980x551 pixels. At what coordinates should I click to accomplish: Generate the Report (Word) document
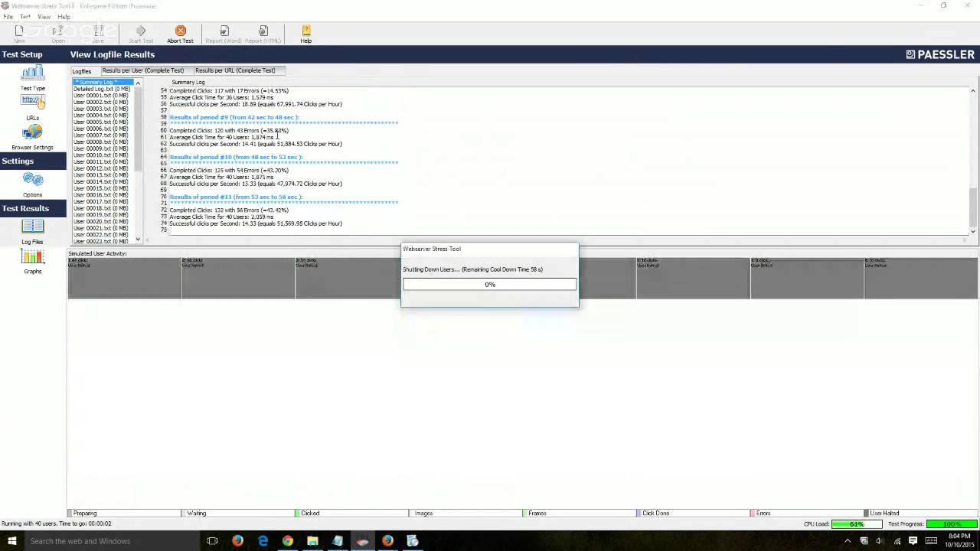224,34
